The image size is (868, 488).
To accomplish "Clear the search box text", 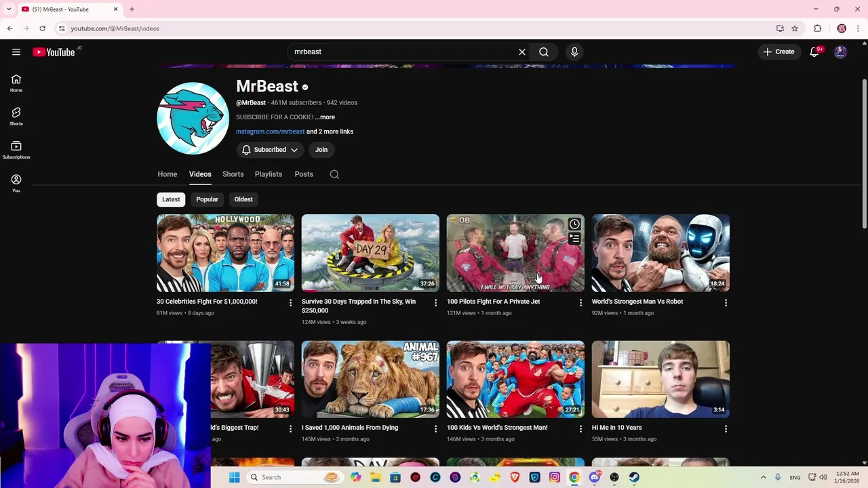I will coord(522,52).
